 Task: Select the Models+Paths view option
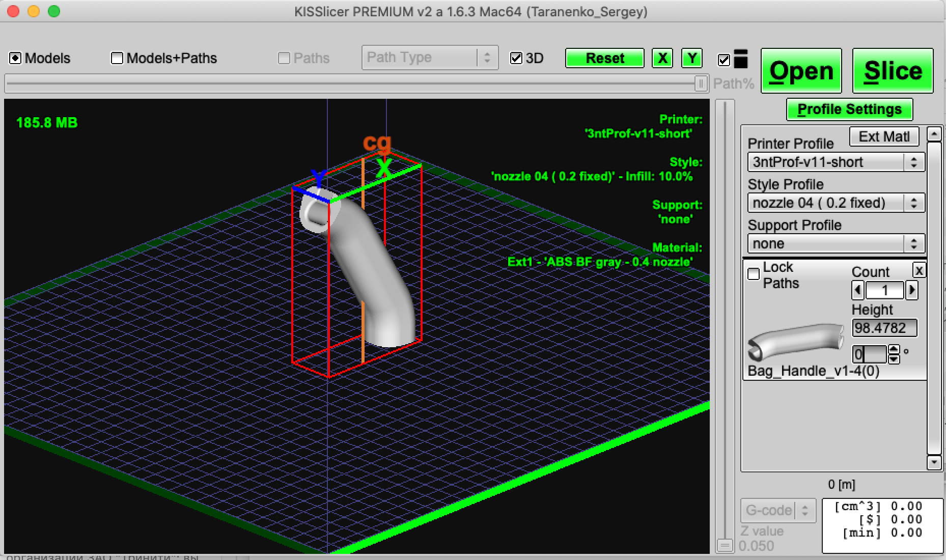point(117,59)
